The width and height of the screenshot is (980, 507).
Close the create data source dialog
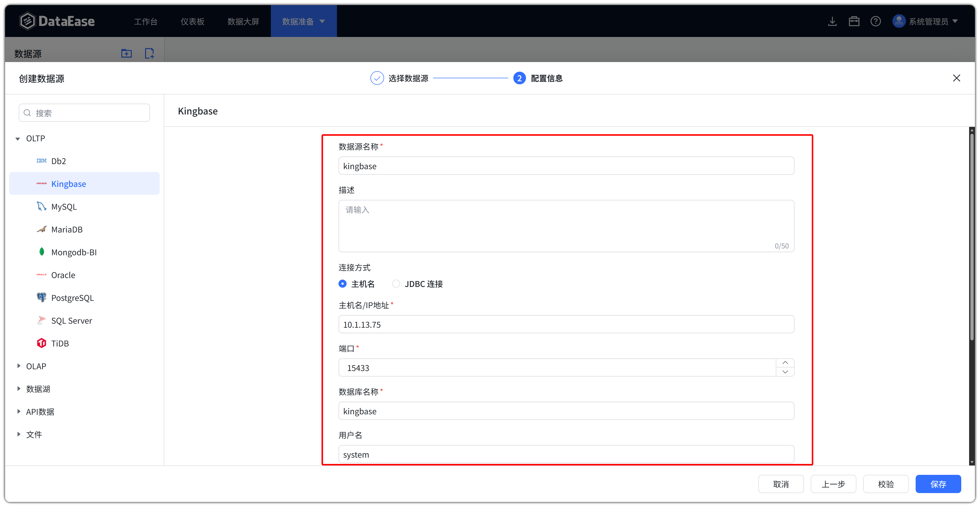point(956,78)
